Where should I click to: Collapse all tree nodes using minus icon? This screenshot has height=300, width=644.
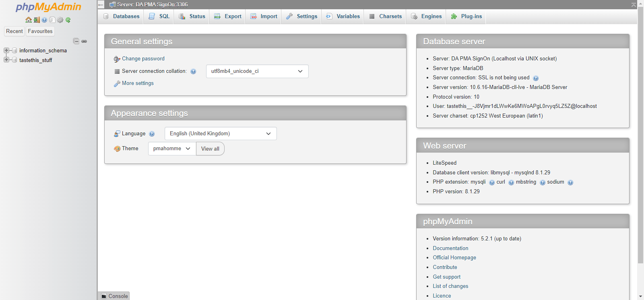pos(76,41)
